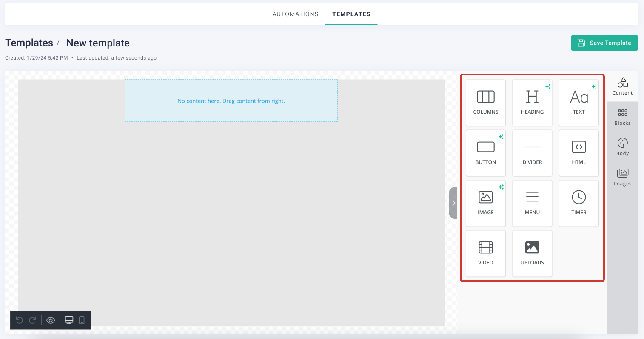Select the Columns content block
Screen dimensions: 644x339
pos(485,103)
